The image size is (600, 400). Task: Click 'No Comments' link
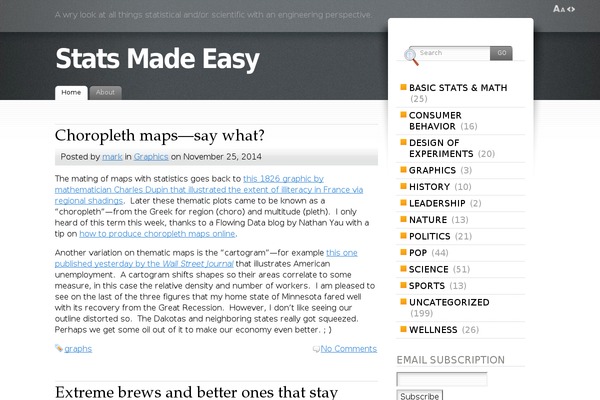point(349,349)
